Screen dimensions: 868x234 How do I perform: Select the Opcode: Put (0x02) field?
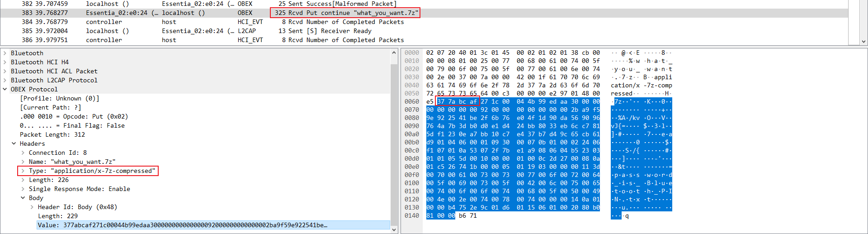[74, 116]
